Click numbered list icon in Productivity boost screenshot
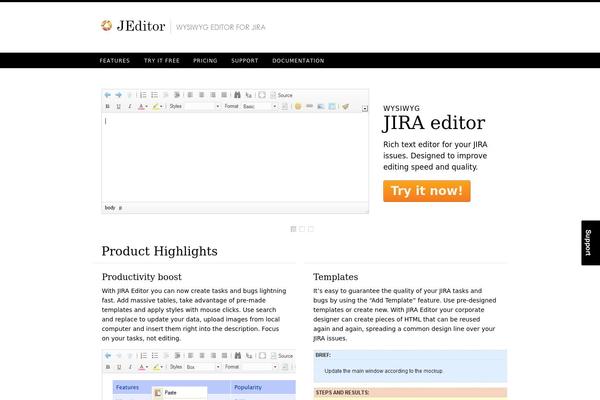The height and width of the screenshot is (400, 600). (x=143, y=356)
